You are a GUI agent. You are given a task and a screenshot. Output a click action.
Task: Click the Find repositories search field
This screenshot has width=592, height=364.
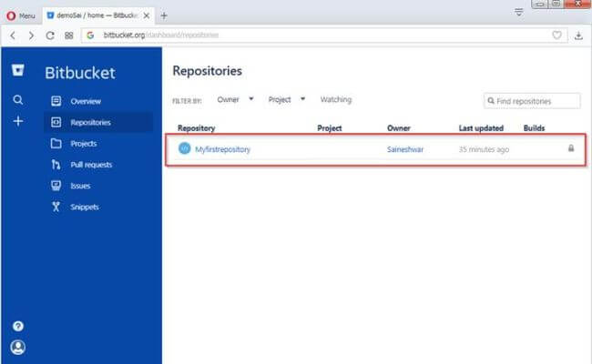(x=532, y=101)
